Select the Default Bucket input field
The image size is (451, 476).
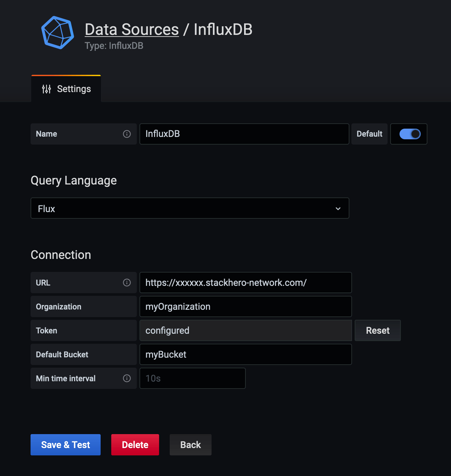(245, 354)
